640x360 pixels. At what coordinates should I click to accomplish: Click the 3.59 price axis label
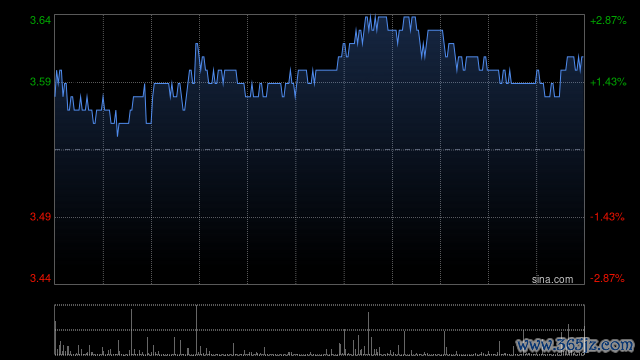click(x=40, y=82)
